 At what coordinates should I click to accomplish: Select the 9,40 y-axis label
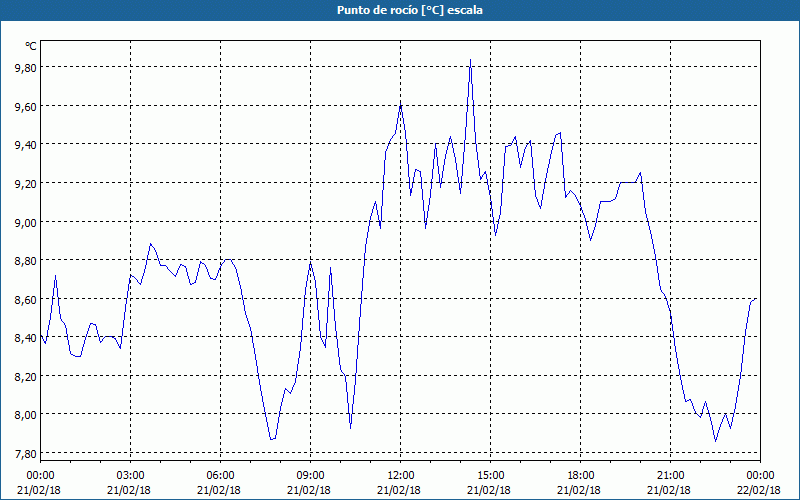click(x=26, y=145)
